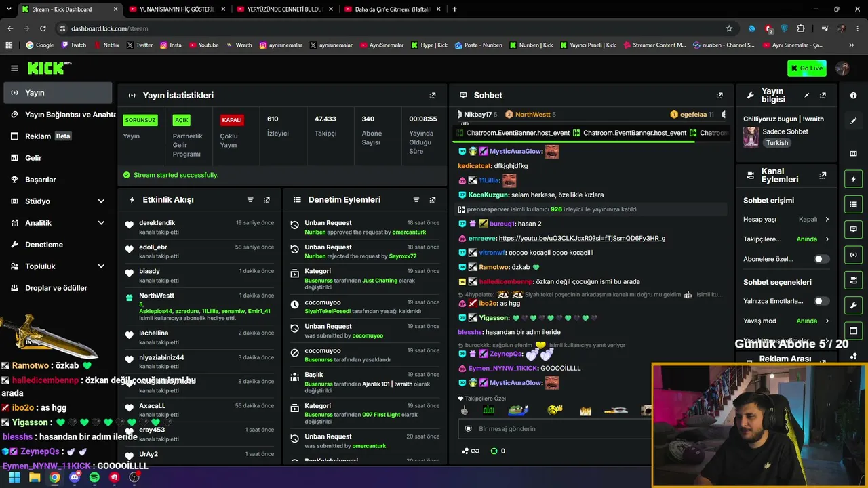Open the youtu.be link from emreeve
The width and height of the screenshot is (868, 488).
point(582,239)
